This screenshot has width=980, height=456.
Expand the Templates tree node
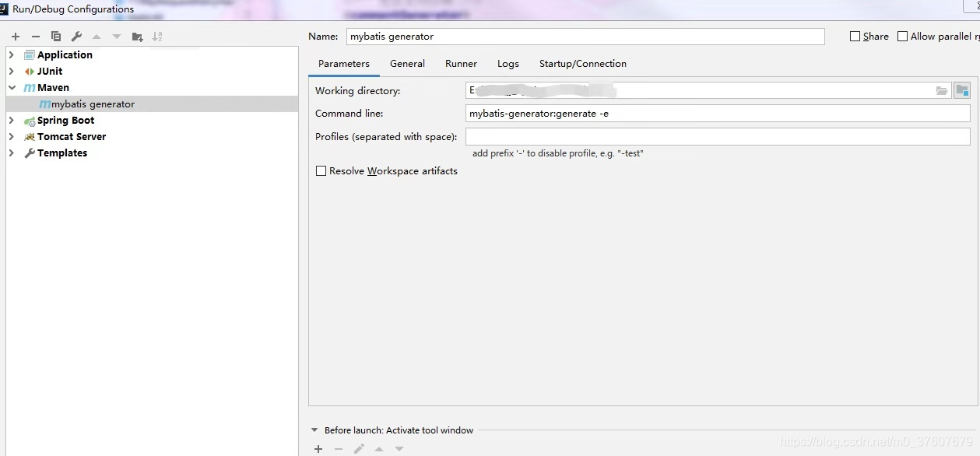tap(12, 153)
